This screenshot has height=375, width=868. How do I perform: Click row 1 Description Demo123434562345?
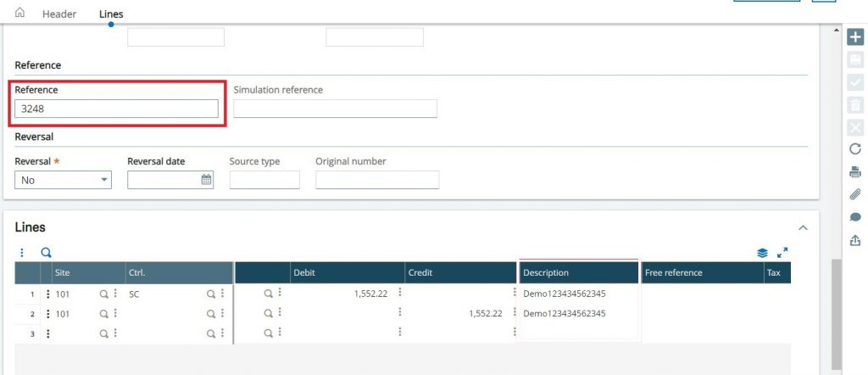pos(564,294)
